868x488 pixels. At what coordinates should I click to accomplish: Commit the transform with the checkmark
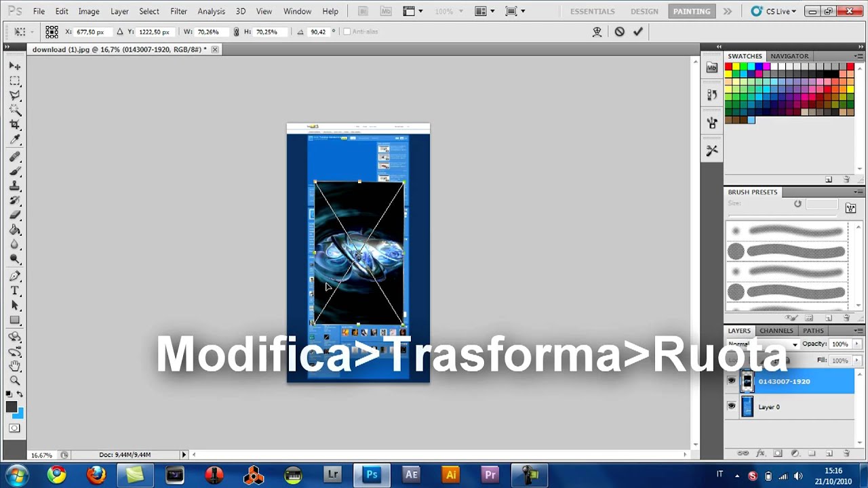638,31
